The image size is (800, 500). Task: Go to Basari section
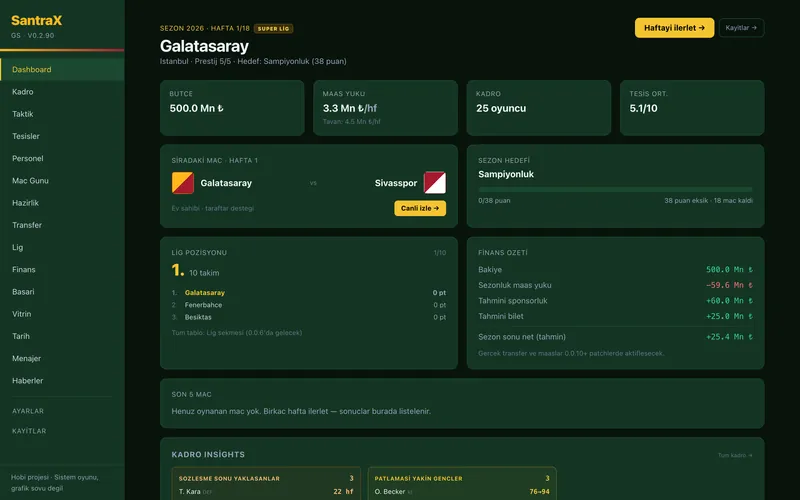coord(62,291)
